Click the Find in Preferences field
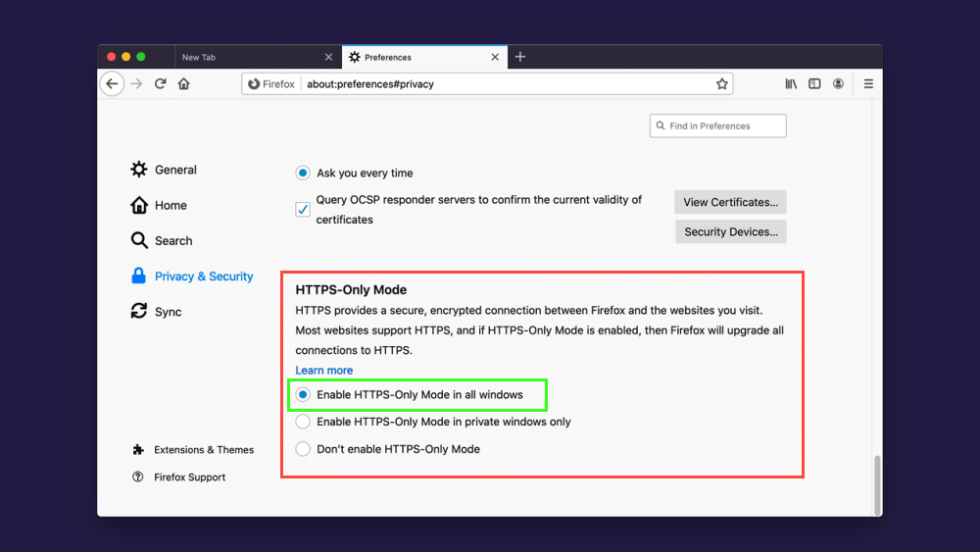Screen dimensions: 980x552 [x=717, y=125]
